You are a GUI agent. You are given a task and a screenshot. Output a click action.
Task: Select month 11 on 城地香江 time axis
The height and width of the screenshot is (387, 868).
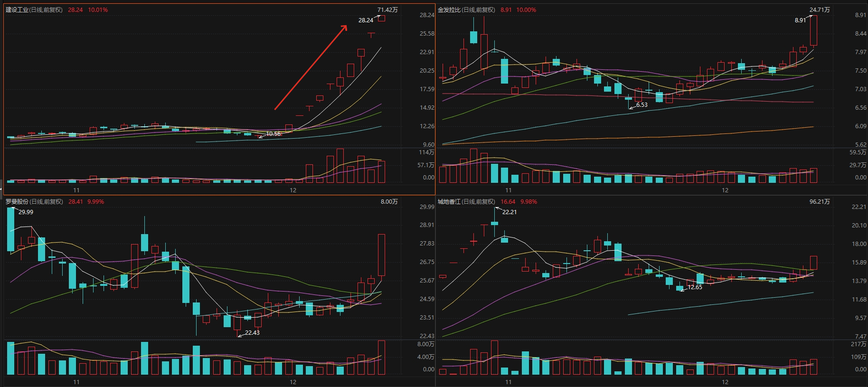pos(509,382)
